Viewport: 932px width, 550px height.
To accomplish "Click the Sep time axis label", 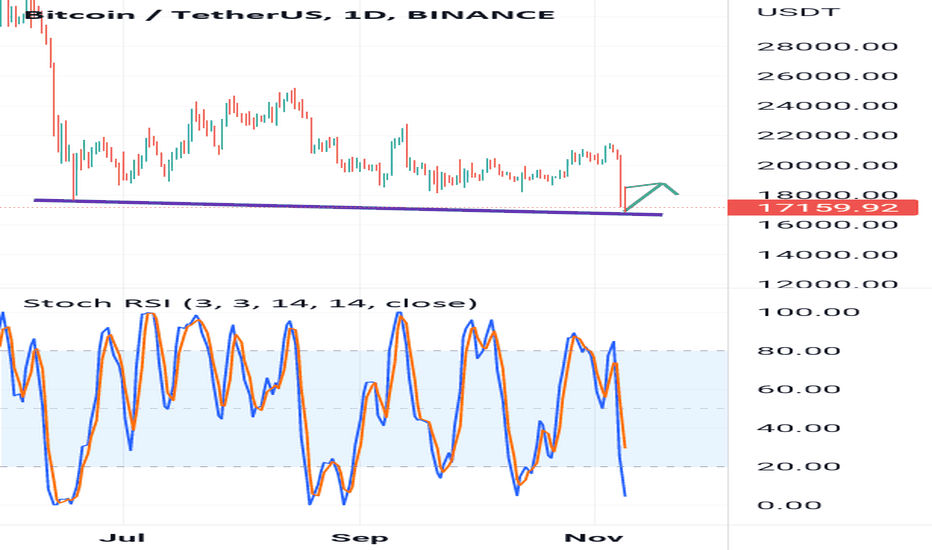I will click(x=360, y=538).
